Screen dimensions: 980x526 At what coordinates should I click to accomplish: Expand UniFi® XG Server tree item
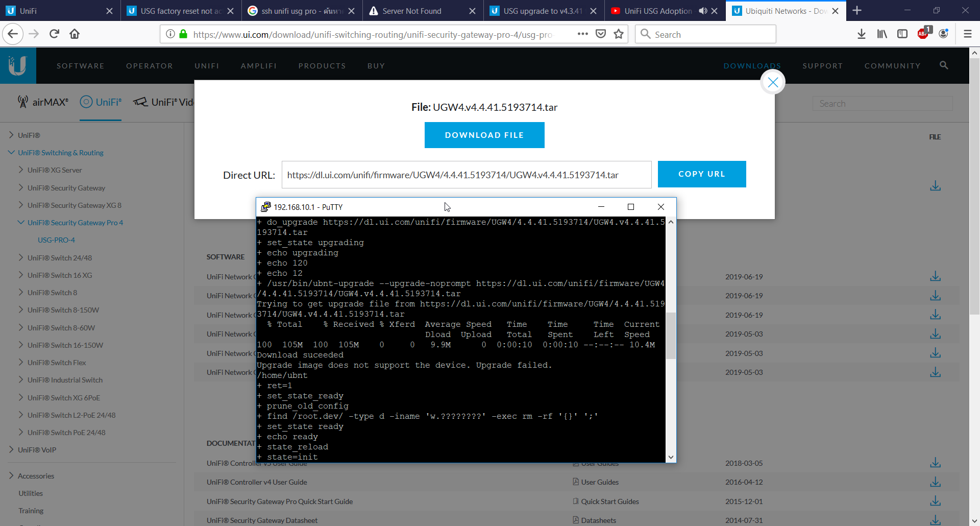[21, 170]
